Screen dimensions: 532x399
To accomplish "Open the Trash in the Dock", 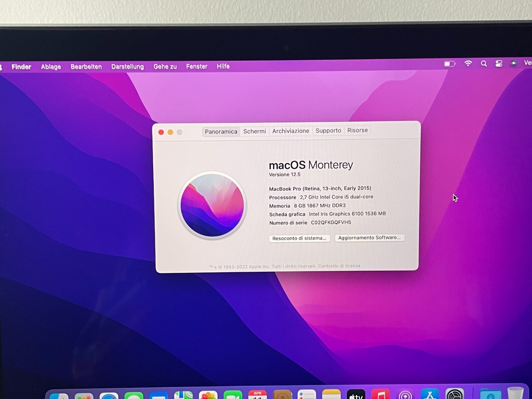I will tap(515, 393).
